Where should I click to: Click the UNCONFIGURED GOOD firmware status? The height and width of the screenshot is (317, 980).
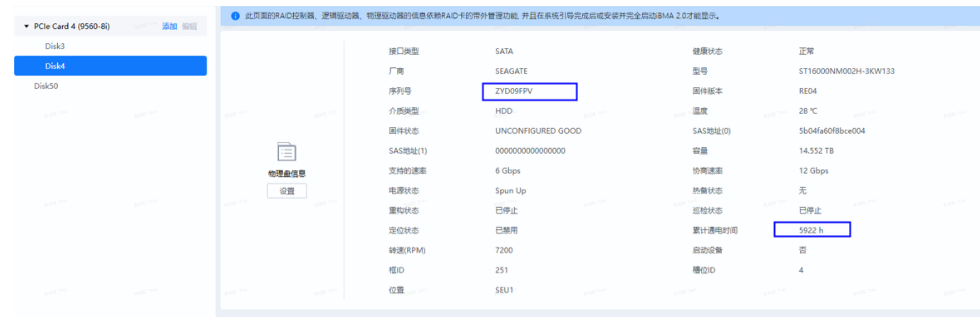point(538,131)
